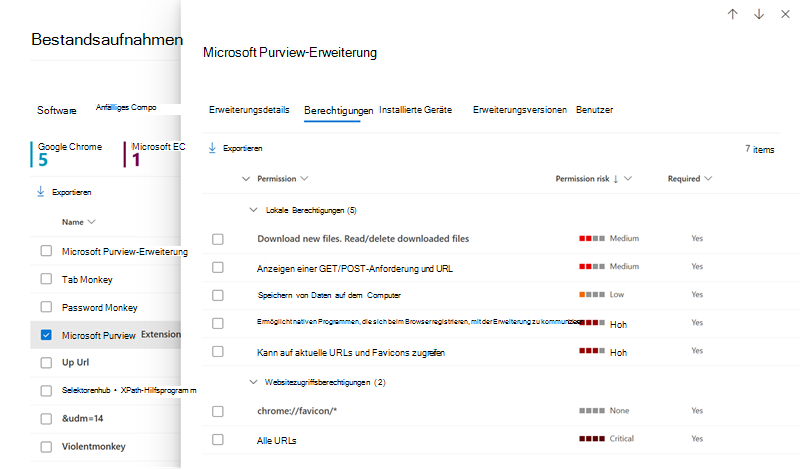Check the Microsoft Purview-Erweiterung list checkbox
Image resolution: width=800 pixels, height=470 pixels.
46,251
